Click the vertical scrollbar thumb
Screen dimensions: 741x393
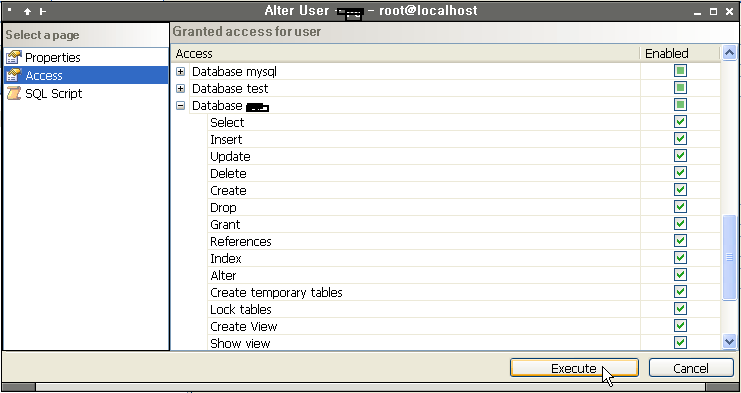[x=729, y=257]
